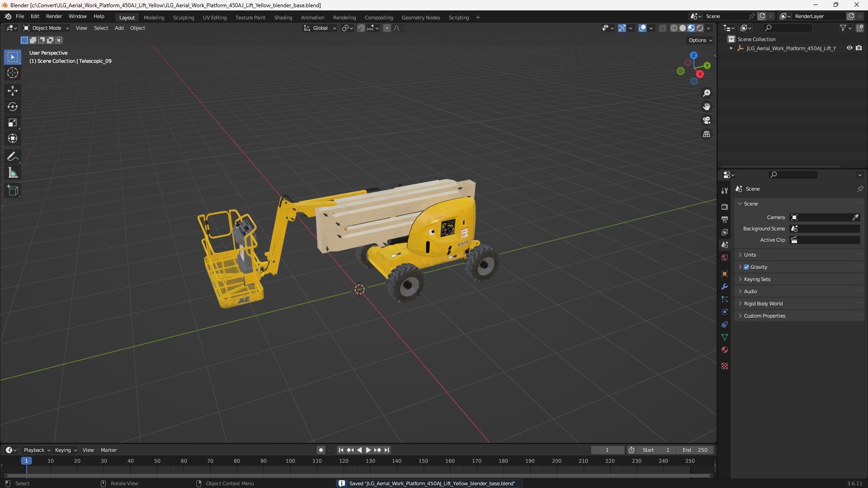Open the World properties tab icon
The width and height of the screenshot is (868, 488).
point(725,258)
